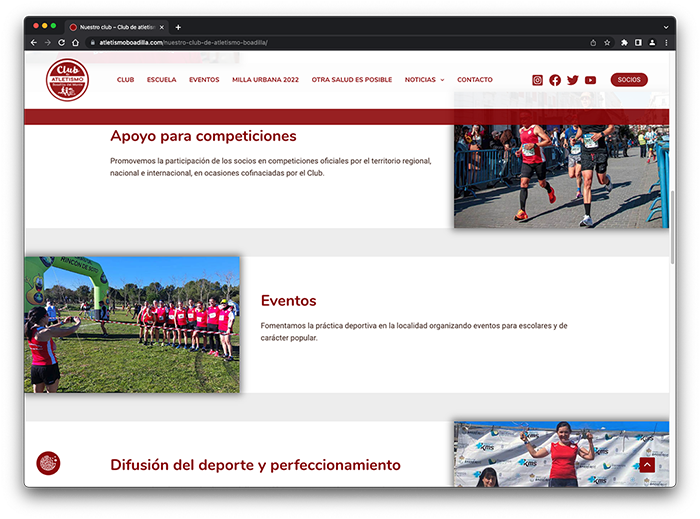Screen dimensions: 700x519
Task: Click the runners street race photo
Action: point(561,176)
